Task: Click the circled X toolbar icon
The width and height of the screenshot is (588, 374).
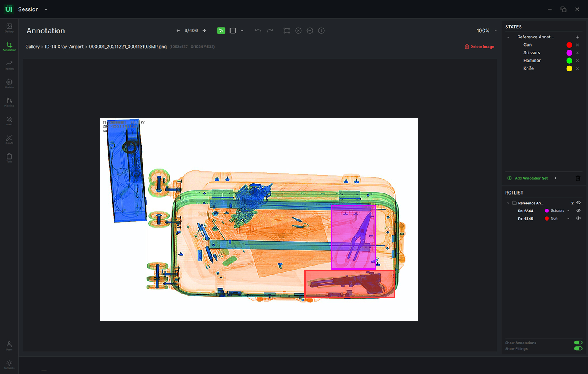Action: [298, 31]
